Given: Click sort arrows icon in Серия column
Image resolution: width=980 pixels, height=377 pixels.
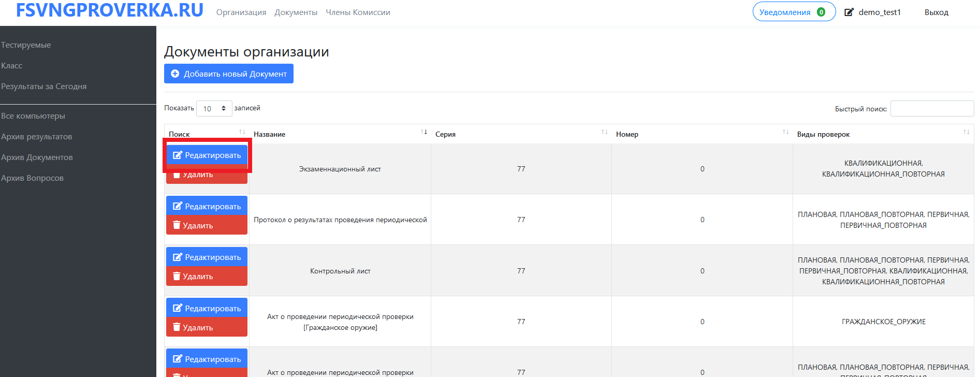Looking at the screenshot, I should (x=604, y=132).
